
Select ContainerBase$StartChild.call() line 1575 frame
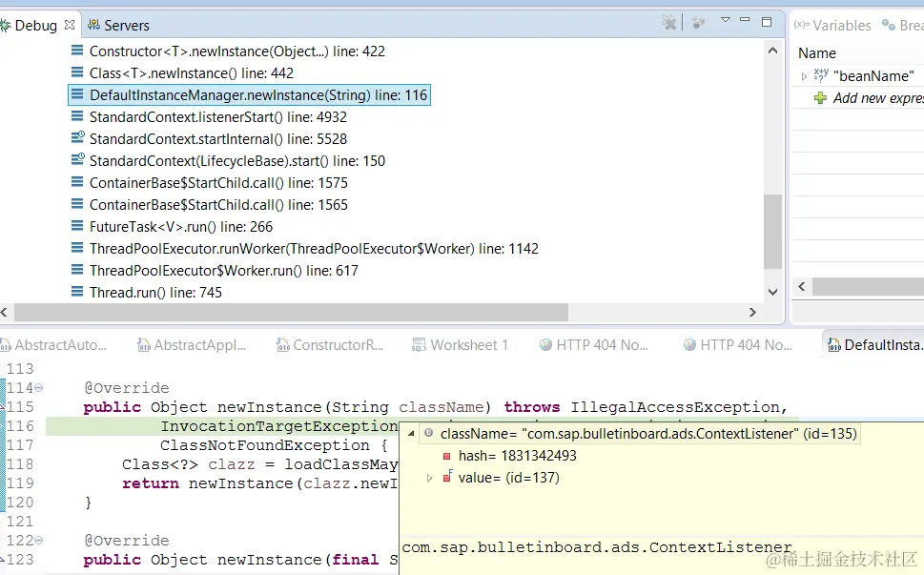click(x=218, y=183)
